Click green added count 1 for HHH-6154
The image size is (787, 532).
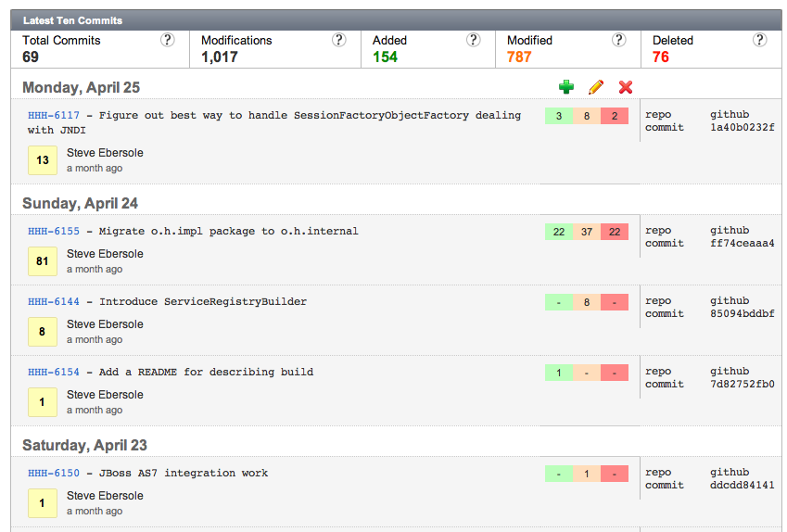(x=559, y=373)
